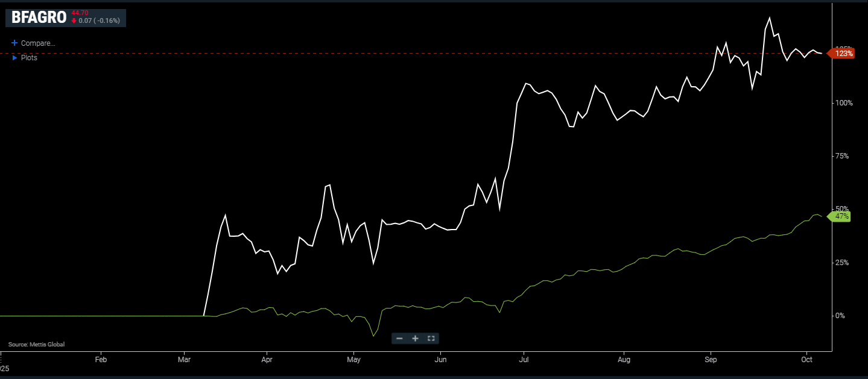Image resolution: width=868 pixels, height=379 pixels.
Task: Click the 44.70 last price value
Action: 80,13
